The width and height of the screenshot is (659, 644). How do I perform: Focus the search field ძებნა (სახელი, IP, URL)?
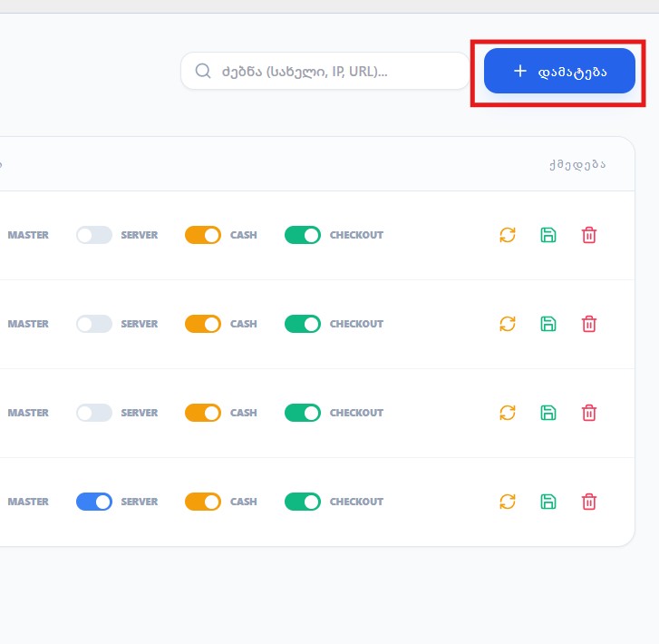[325, 71]
